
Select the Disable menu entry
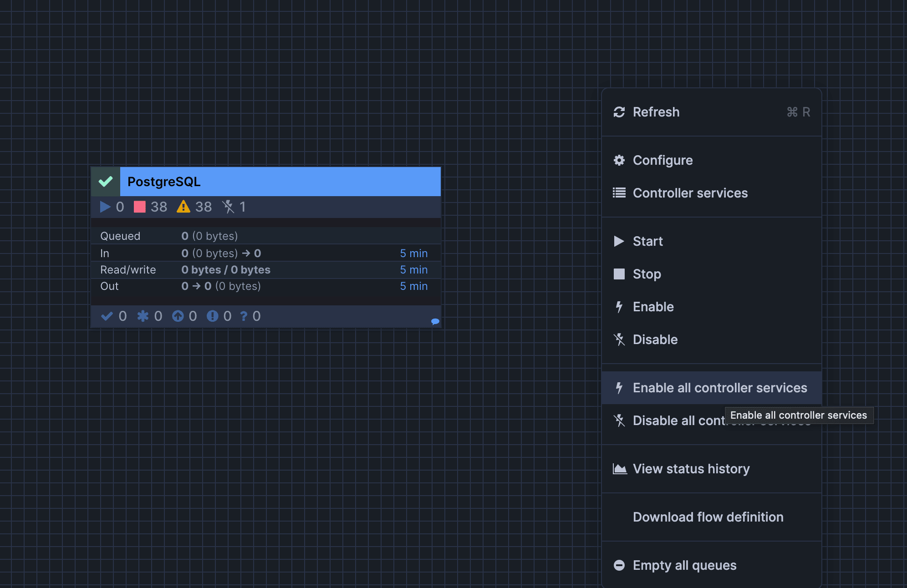coord(712,340)
